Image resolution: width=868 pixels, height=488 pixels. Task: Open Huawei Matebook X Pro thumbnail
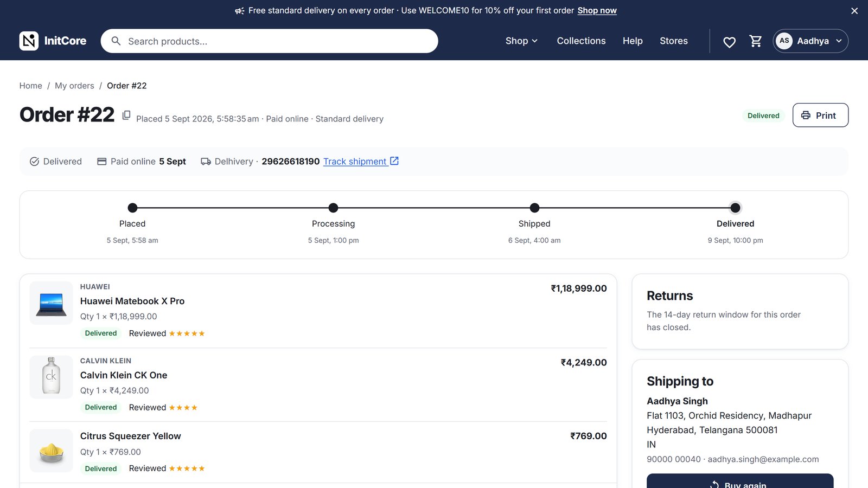click(51, 303)
